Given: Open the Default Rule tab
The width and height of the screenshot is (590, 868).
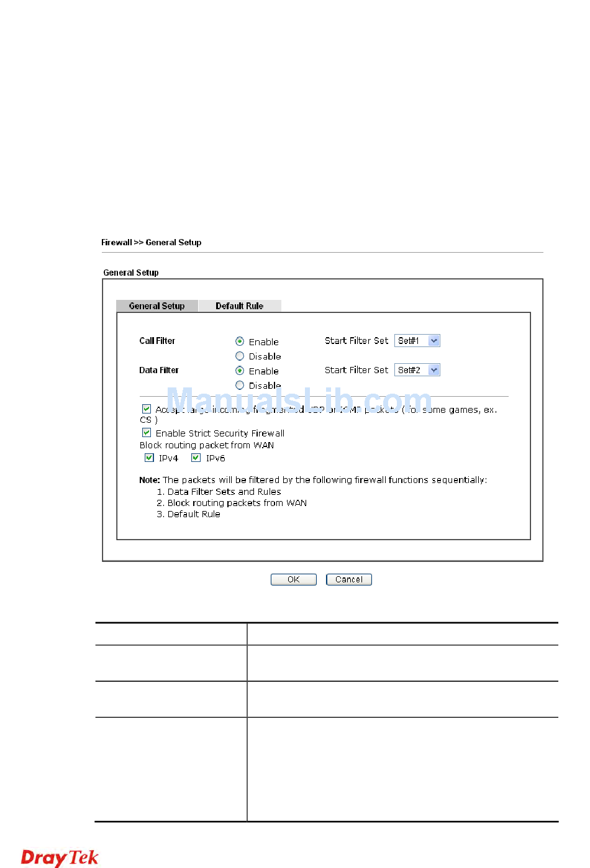Looking at the screenshot, I should click(240, 305).
